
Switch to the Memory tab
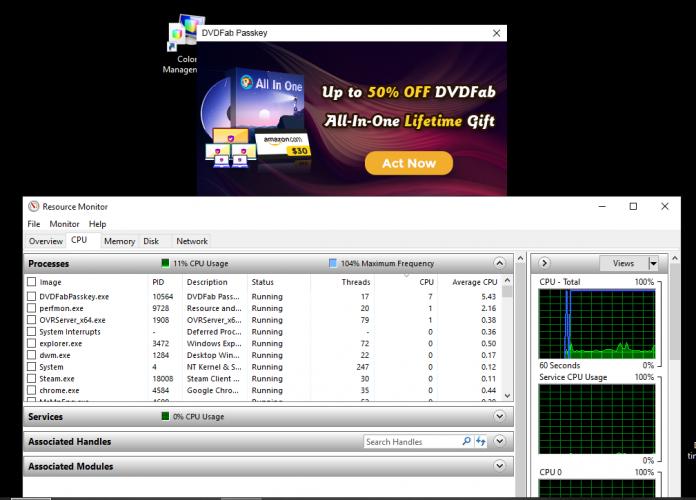(119, 241)
